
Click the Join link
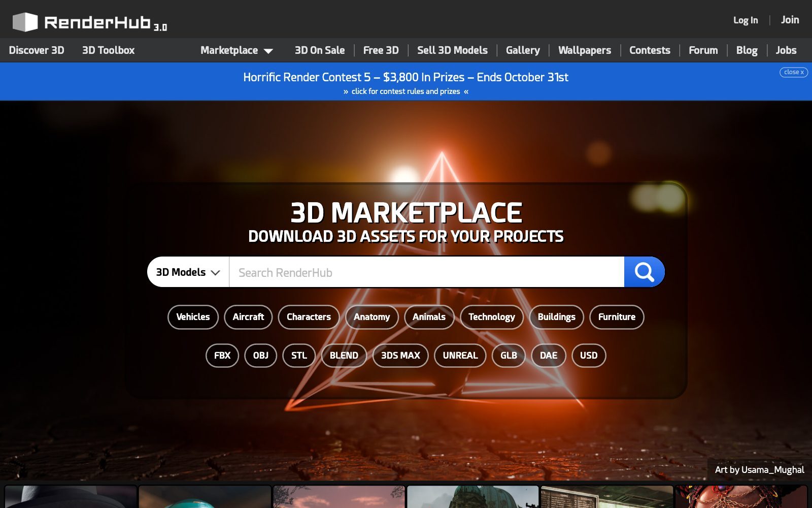(x=790, y=20)
